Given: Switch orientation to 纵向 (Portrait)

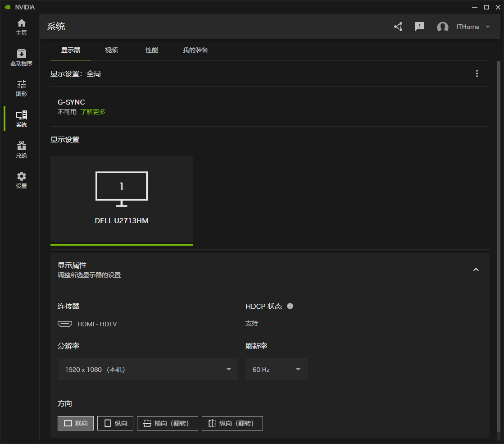Looking at the screenshot, I should [x=115, y=423].
